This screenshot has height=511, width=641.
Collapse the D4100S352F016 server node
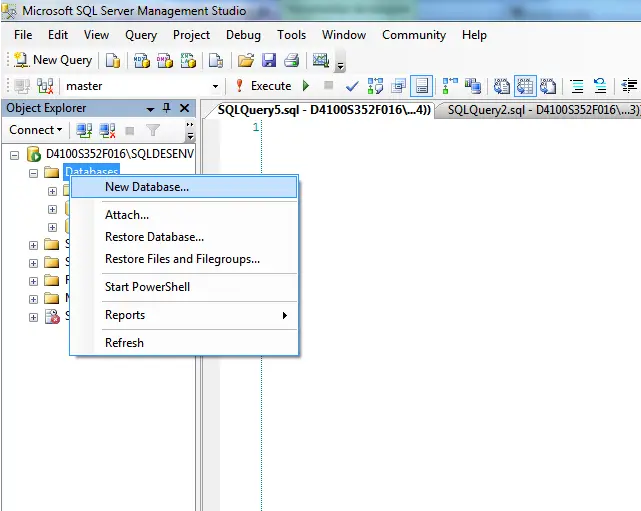pyautogui.click(x=14, y=155)
